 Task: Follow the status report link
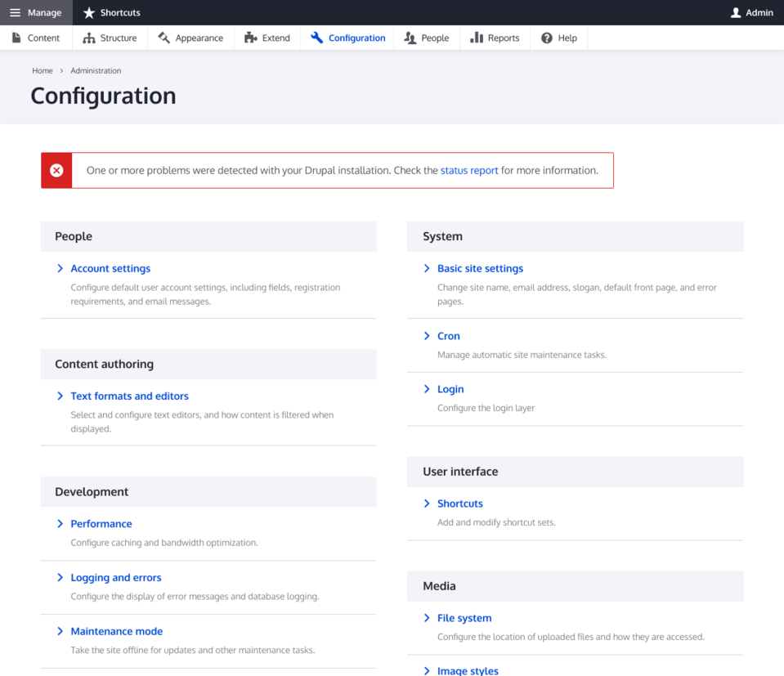coord(469,171)
